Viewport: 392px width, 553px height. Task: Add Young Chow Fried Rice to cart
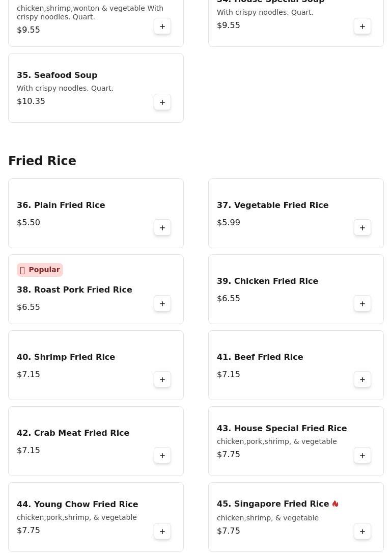(162, 532)
